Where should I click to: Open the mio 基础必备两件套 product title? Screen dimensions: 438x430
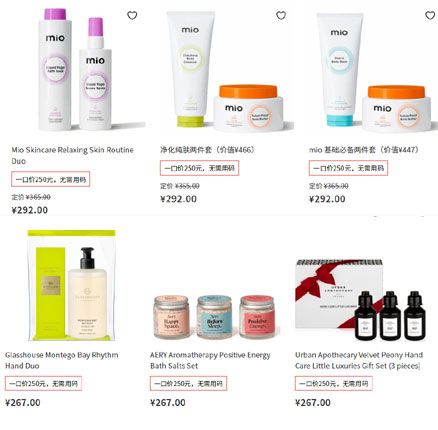tap(363, 150)
